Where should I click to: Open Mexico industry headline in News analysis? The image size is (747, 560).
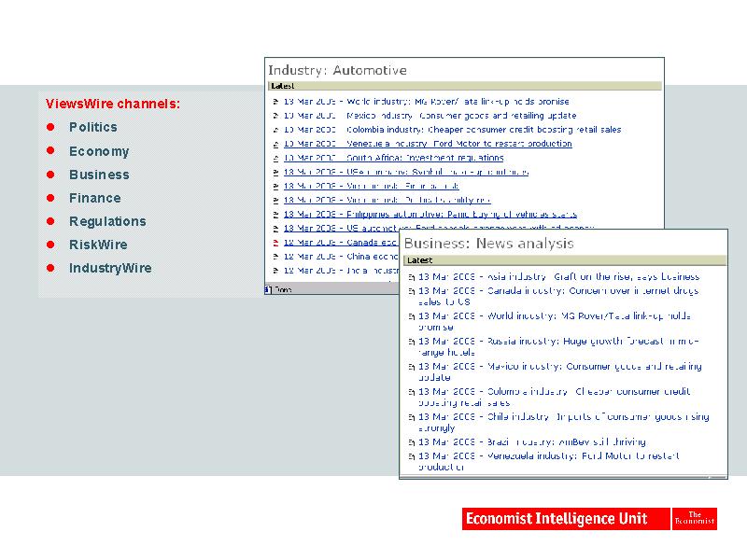pyautogui.click(x=559, y=371)
